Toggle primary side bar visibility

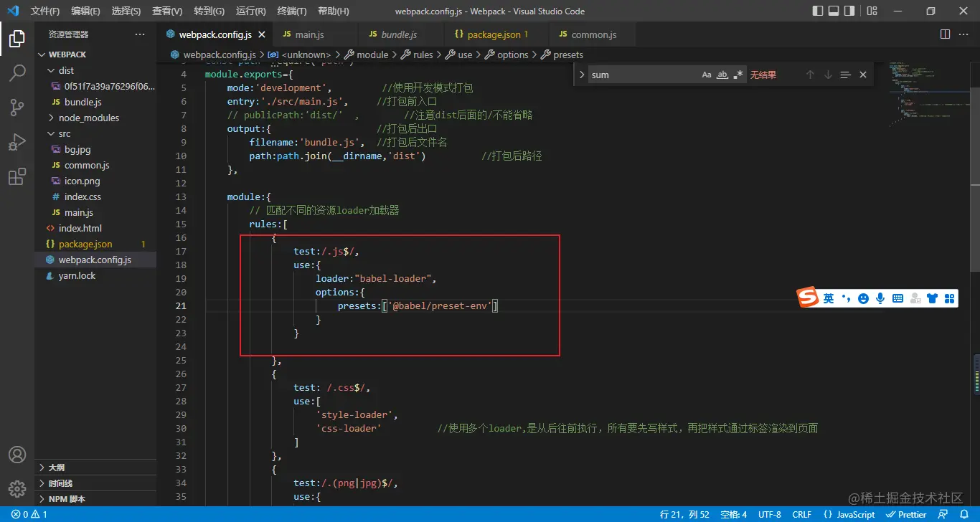click(x=818, y=11)
